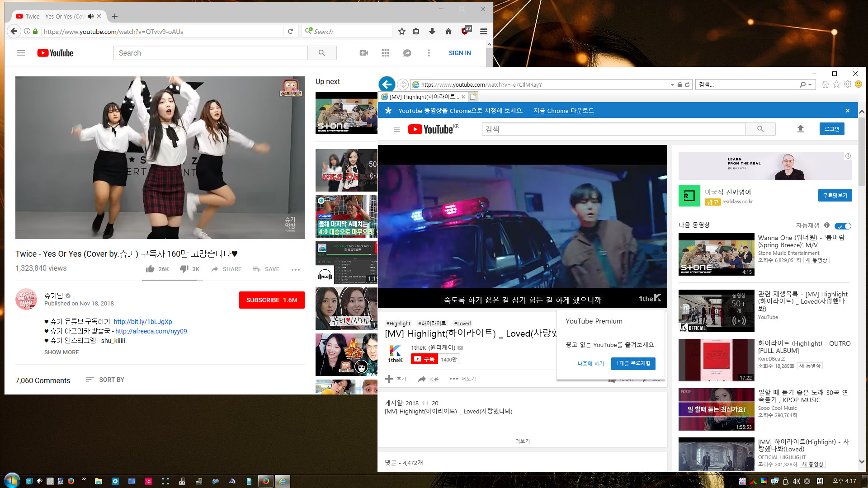868x488 pixels.
Task: Like the Twice cover video (26K)
Action: pyautogui.click(x=157, y=269)
